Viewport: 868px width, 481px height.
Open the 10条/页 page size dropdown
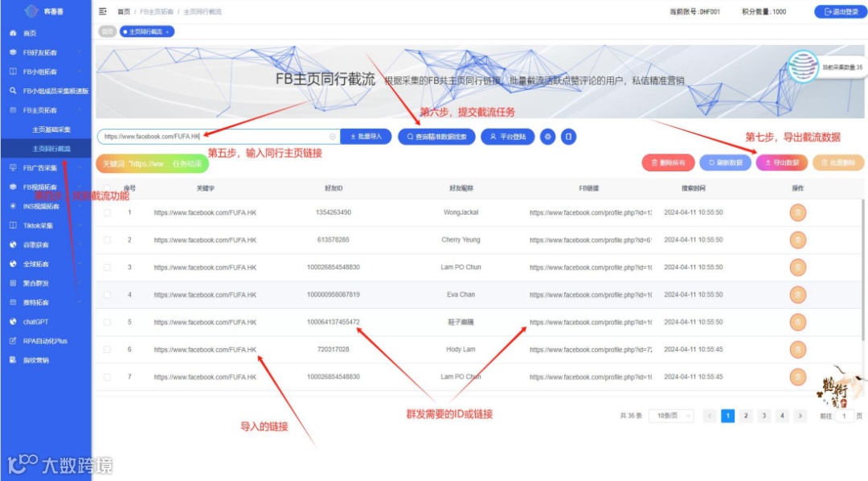pyautogui.click(x=671, y=416)
